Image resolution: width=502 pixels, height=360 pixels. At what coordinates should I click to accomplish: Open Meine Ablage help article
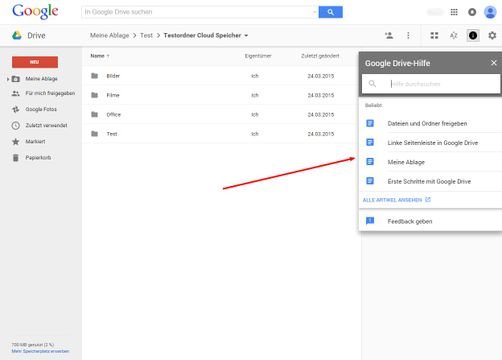tap(406, 162)
